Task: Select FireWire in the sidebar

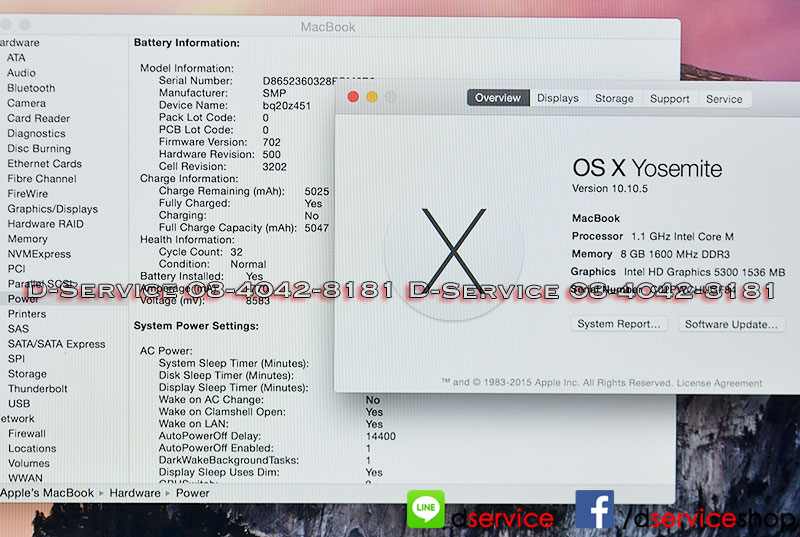Action: pos(28,194)
